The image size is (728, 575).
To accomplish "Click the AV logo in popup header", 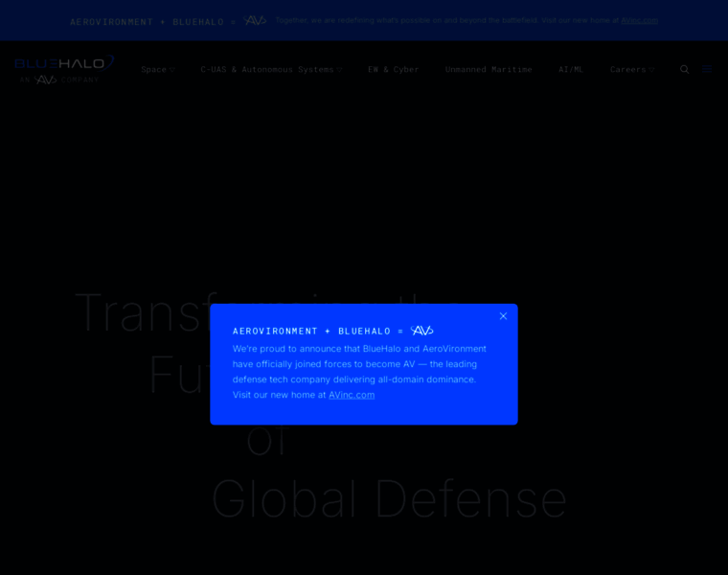I will (422, 331).
